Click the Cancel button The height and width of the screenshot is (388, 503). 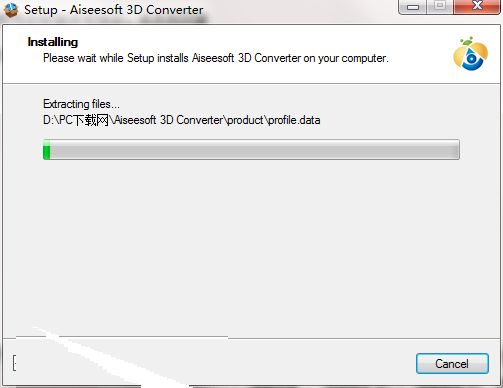coord(452,363)
